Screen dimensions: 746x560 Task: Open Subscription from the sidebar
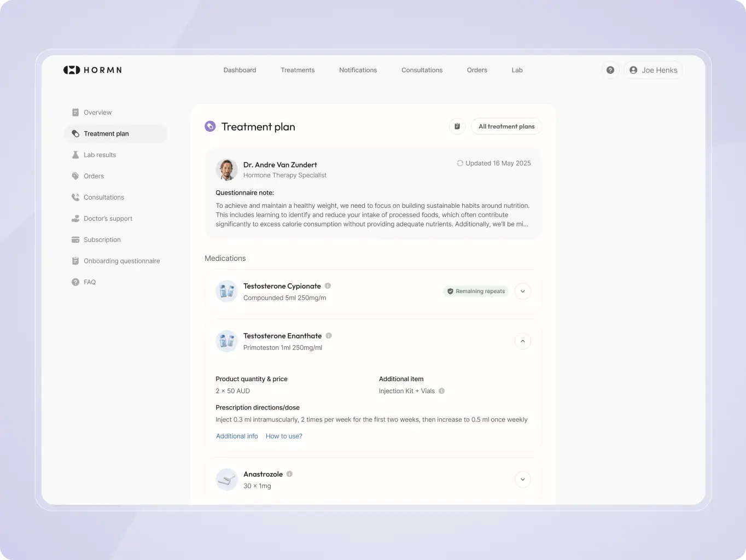102,240
